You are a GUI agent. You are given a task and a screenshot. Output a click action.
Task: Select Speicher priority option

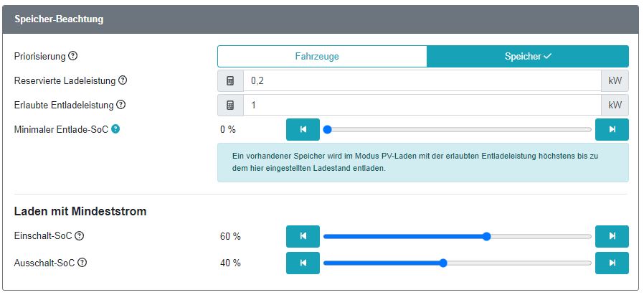pos(527,56)
